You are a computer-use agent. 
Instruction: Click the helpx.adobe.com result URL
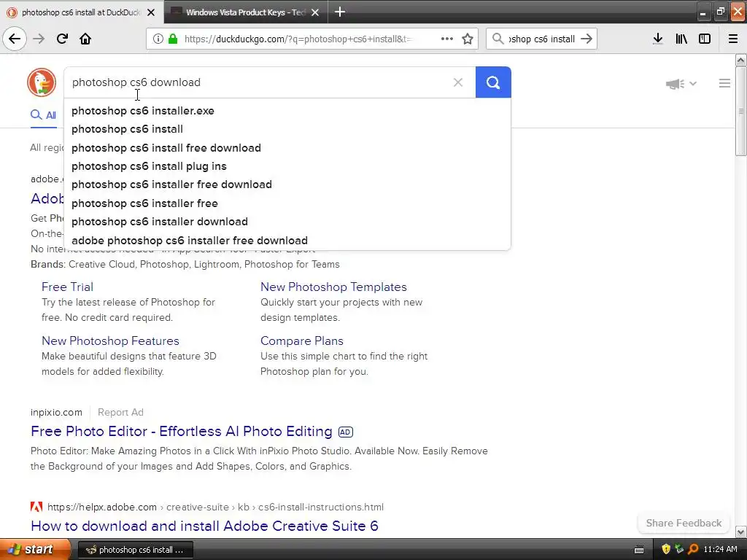(215, 507)
